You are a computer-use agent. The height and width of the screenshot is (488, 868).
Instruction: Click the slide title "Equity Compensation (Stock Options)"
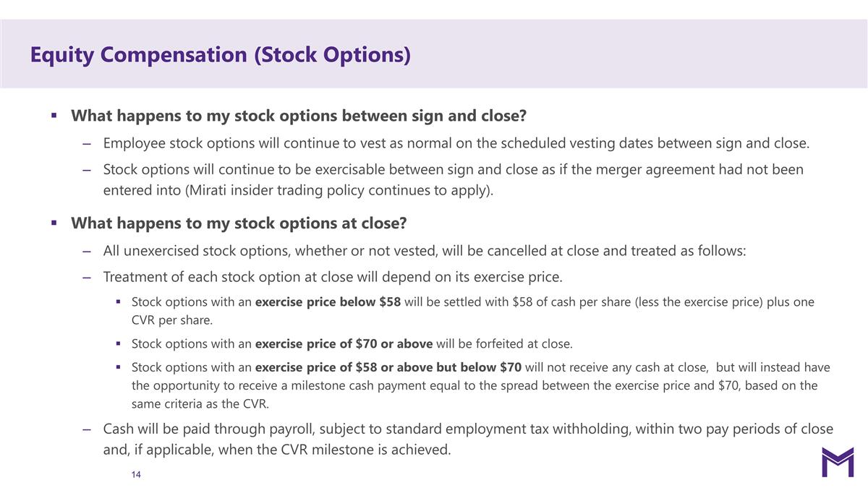click(x=221, y=54)
